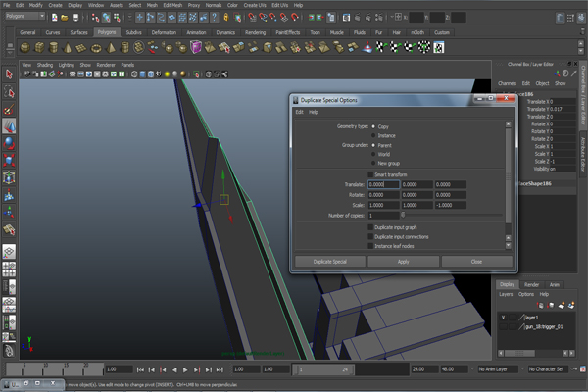588x392 pixels.
Task: Open the No Character Set dropdown
Action: click(x=549, y=369)
